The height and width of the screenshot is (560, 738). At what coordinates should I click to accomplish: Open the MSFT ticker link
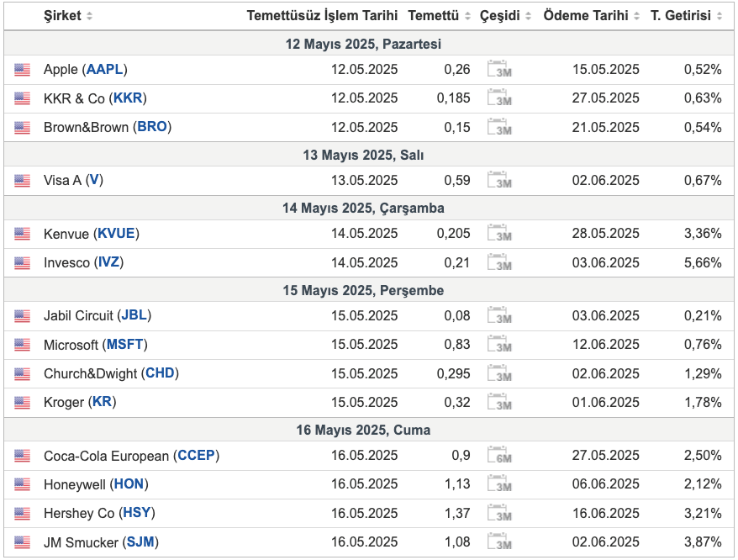click(124, 344)
